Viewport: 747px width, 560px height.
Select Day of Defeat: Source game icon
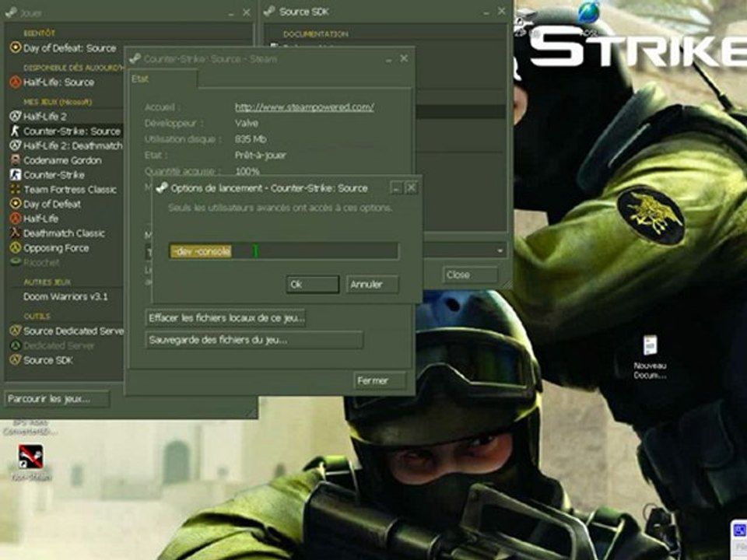pos(16,47)
